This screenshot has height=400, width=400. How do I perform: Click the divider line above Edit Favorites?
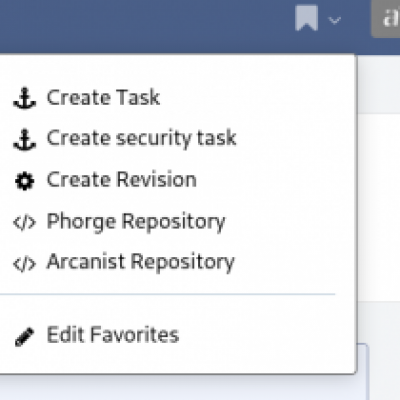pos(167,294)
